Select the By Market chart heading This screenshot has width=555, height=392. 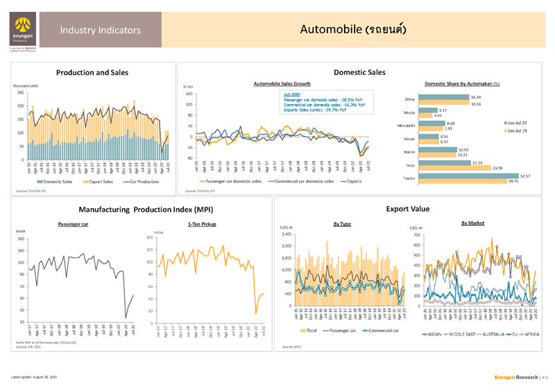(473, 223)
